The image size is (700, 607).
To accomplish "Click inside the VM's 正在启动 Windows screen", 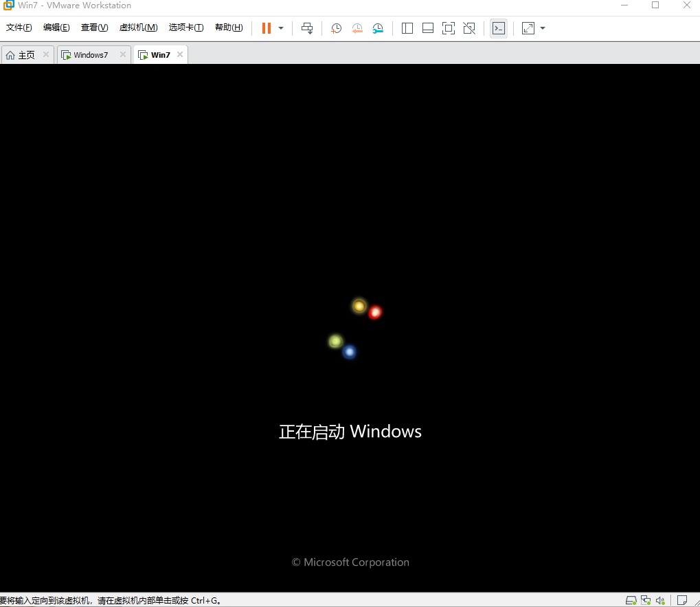I will click(x=350, y=328).
